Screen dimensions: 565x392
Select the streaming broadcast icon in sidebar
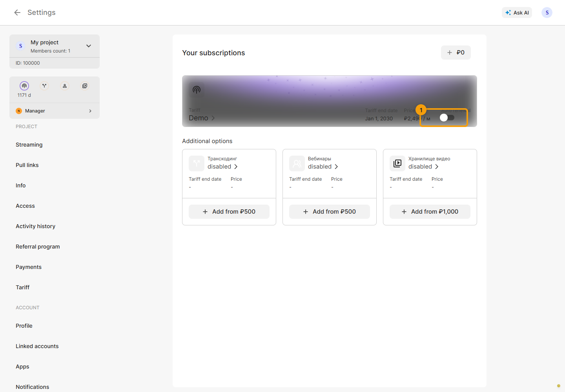[24, 86]
